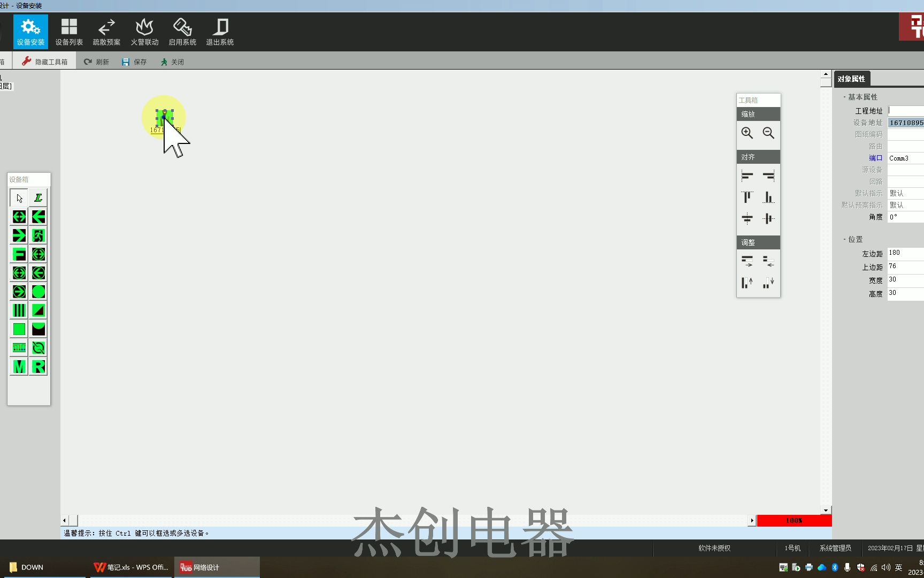Click the 设备地址 field showing 16710895
Image resolution: width=924 pixels, height=578 pixels.
click(906, 123)
